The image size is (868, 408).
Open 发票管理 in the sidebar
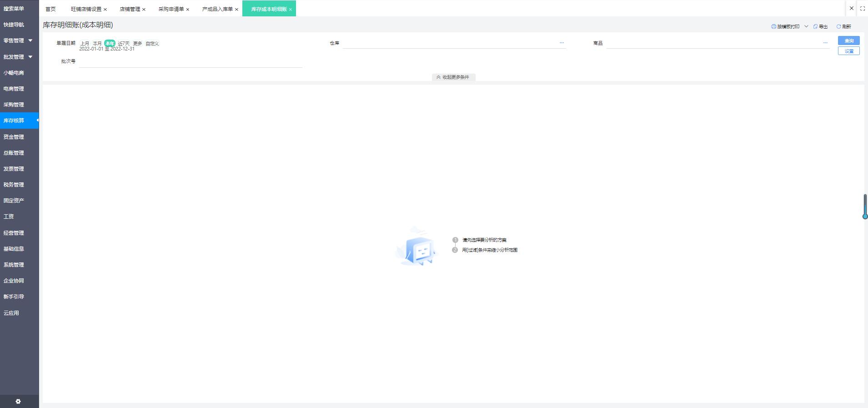(x=14, y=169)
